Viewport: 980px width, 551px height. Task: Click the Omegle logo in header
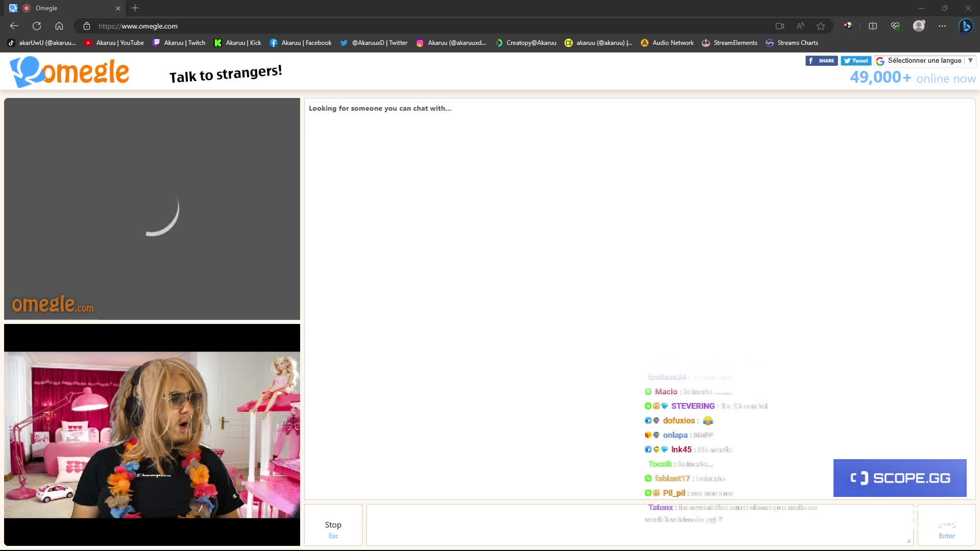click(x=70, y=72)
